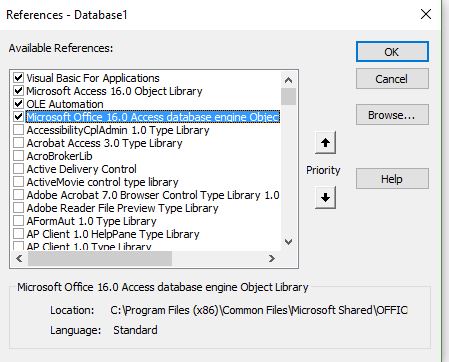Click the horizontal scrollbar thumb

point(100,258)
